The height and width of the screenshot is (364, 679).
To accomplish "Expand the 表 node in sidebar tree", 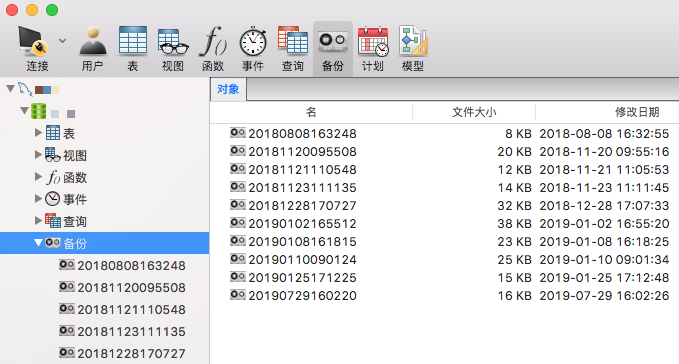I will pos(39,132).
